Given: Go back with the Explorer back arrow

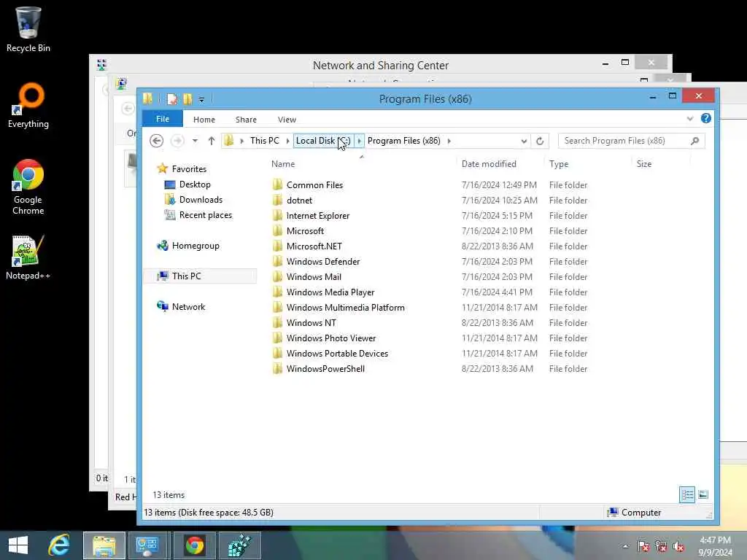Looking at the screenshot, I should pyautogui.click(x=156, y=141).
